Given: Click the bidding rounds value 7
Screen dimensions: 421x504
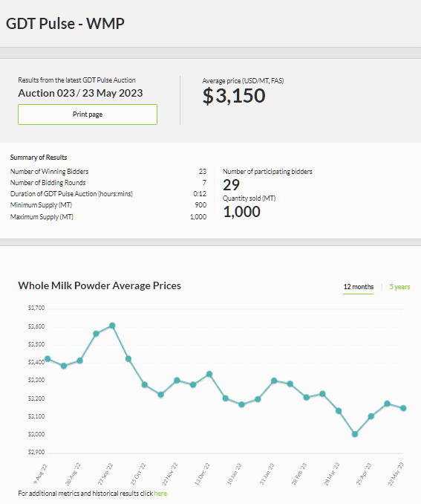Looking at the screenshot, I should (204, 183).
